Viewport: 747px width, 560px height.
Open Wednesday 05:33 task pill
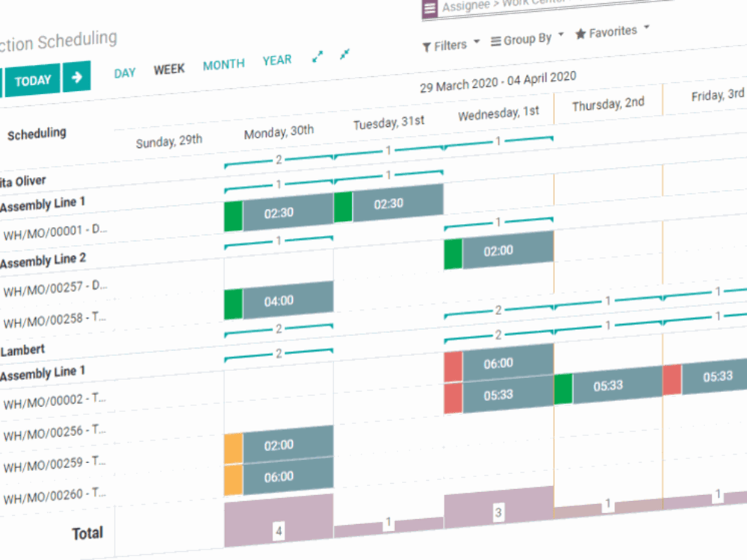[x=499, y=395]
